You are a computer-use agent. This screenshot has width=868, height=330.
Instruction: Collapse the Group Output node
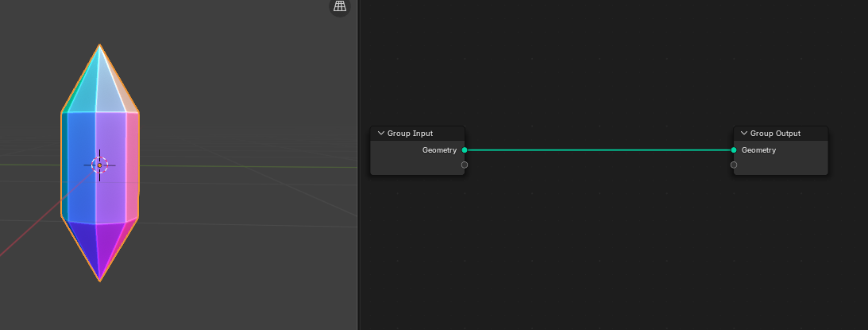click(744, 133)
